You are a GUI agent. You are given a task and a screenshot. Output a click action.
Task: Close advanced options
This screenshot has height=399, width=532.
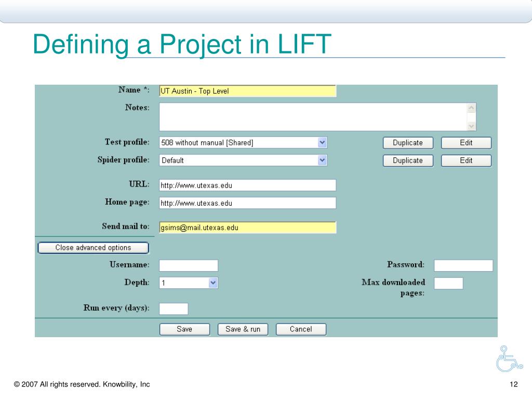(94, 248)
